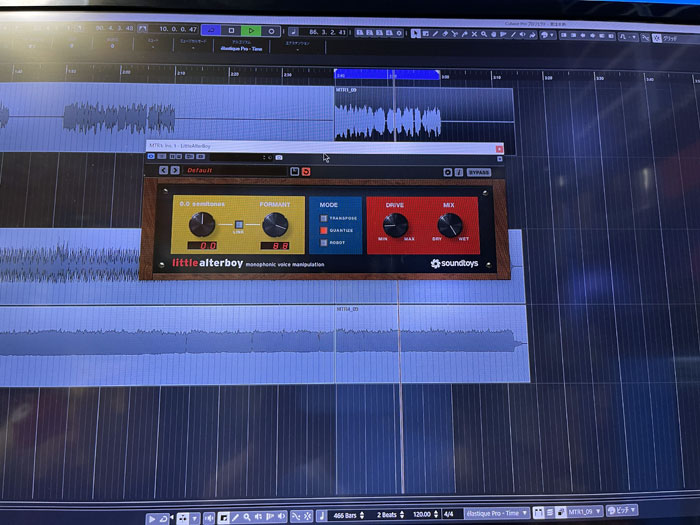The image size is (700, 525).
Task: Toggle the Cycle loop button
Action: click(x=212, y=30)
